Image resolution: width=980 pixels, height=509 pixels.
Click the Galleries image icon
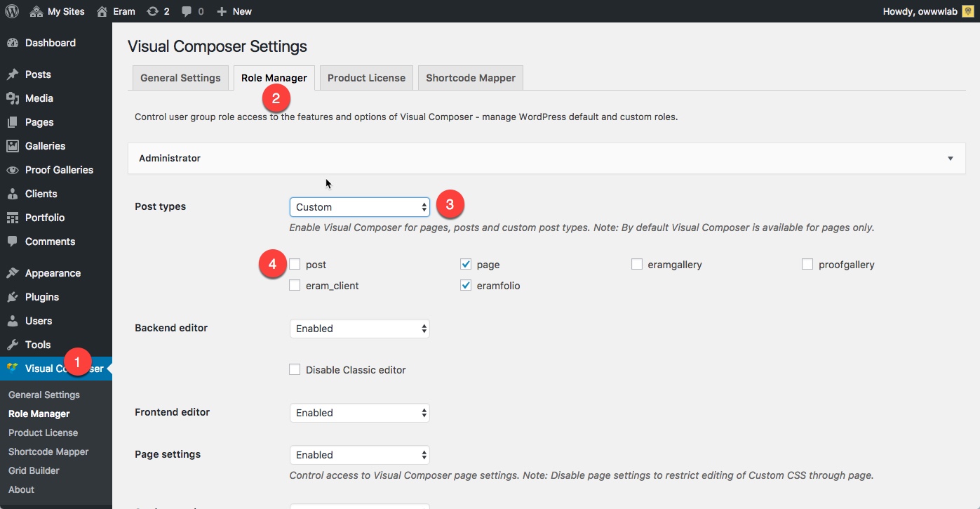pyautogui.click(x=13, y=146)
